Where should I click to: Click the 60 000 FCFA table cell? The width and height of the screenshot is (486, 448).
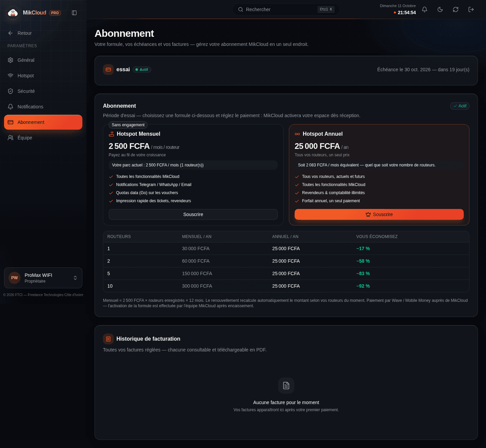click(196, 261)
